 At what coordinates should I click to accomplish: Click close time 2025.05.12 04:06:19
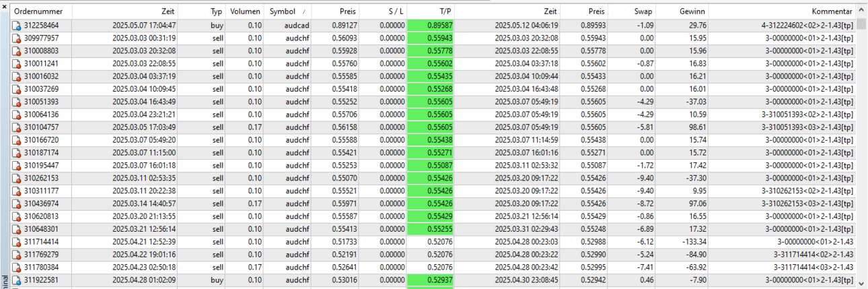pyautogui.click(x=526, y=26)
